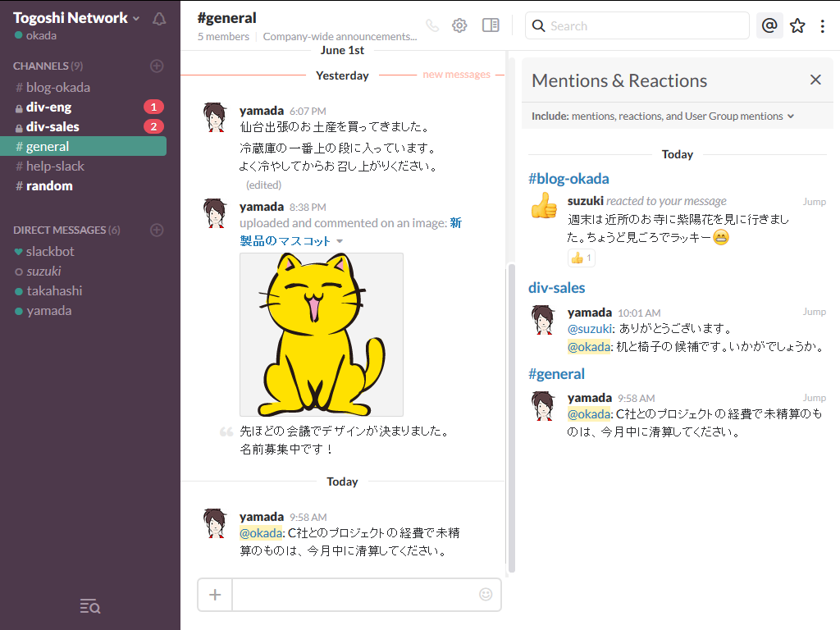Click new messages divider label
This screenshot has height=630, width=840.
click(456, 75)
